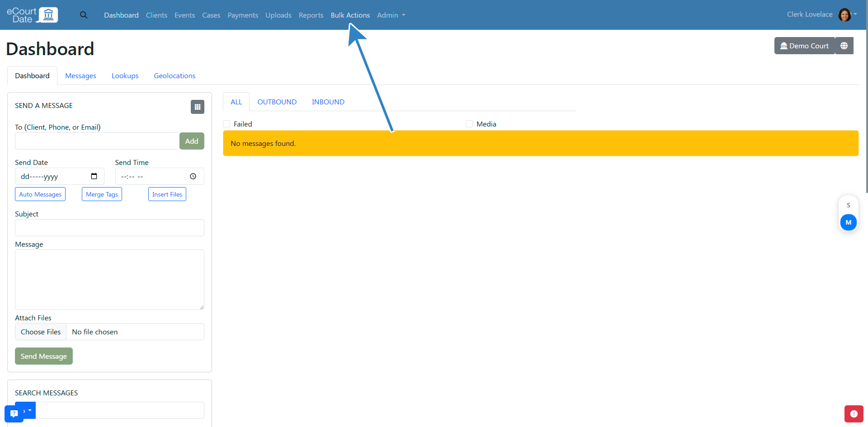Click 'No messages found.' alert text
Screen dimensions: 868x427
[263, 143]
